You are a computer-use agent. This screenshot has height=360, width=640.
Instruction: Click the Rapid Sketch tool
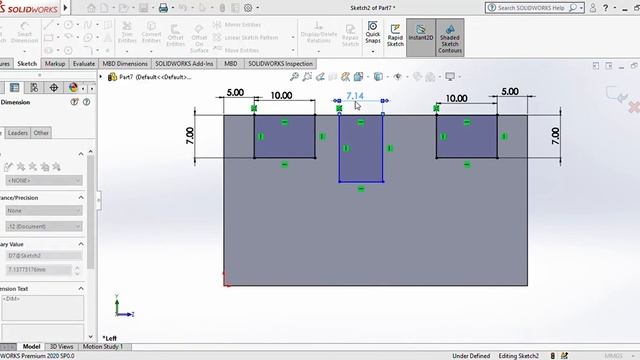[395, 36]
